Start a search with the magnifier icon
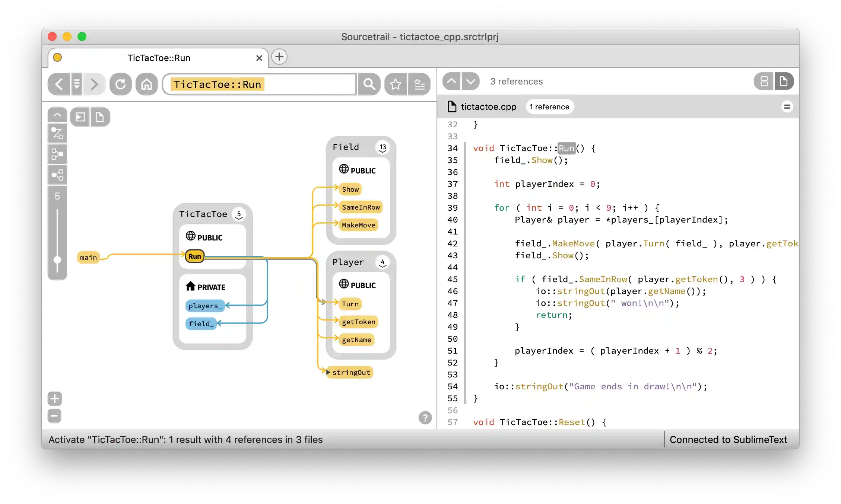Screen dimensions: 841x504 coord(369,84)
